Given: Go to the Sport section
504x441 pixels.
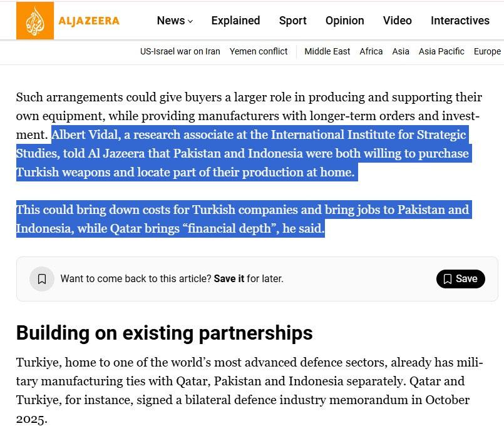Looking at the screenshot, I should (x=293, y=21).
